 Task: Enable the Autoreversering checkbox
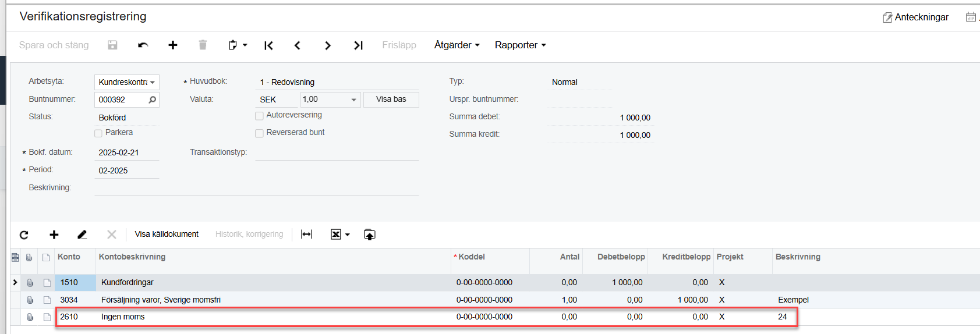point(259,116)
